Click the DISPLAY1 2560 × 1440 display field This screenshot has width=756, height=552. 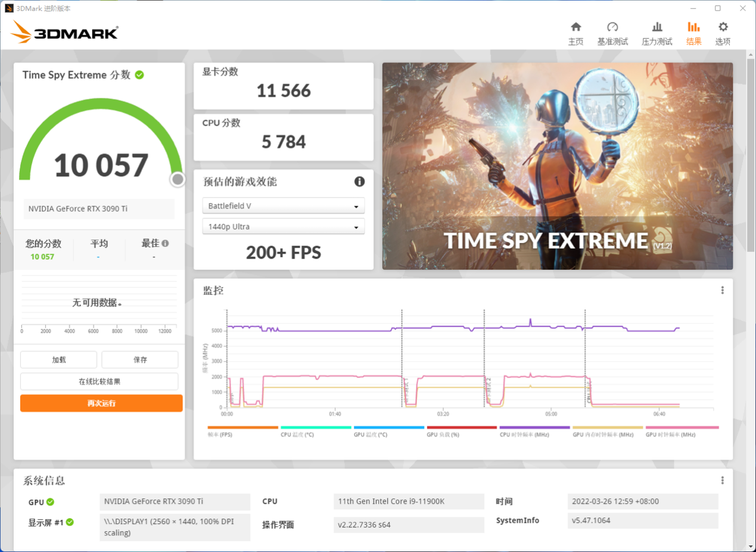175,528
